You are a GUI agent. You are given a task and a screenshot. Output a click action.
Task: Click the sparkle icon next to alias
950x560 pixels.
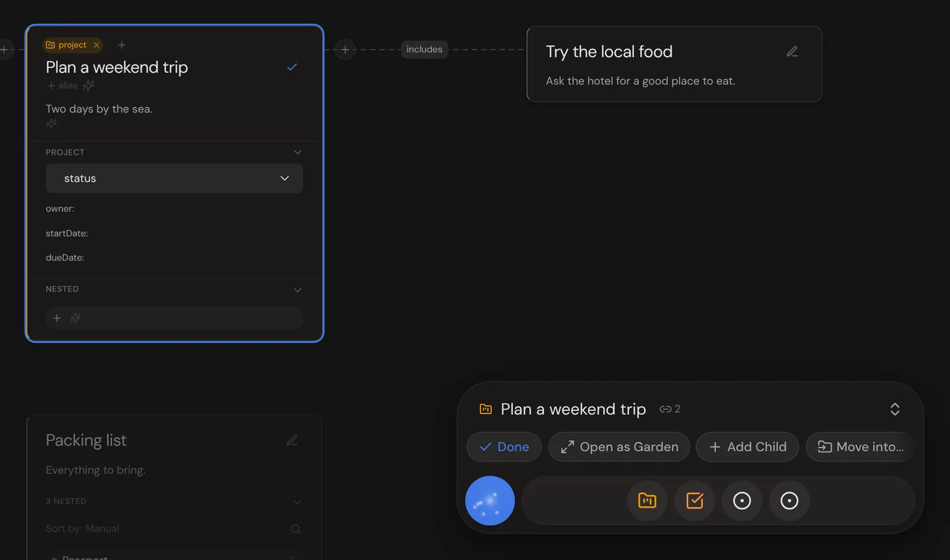tap(88, 85)
